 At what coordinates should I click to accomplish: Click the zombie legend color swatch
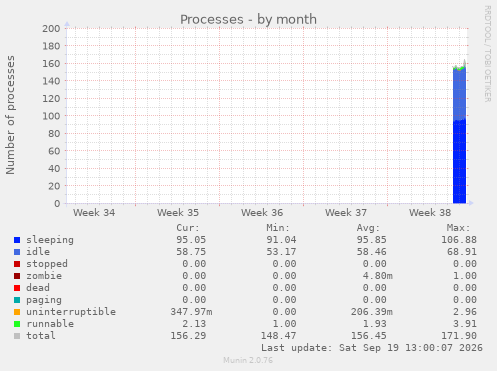click(x=17, y=276)
